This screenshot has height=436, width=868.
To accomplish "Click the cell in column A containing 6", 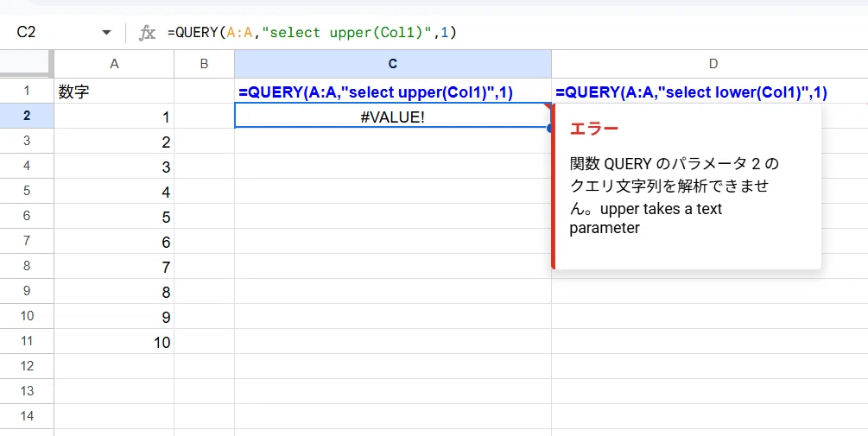I will [x=114, y=241].
